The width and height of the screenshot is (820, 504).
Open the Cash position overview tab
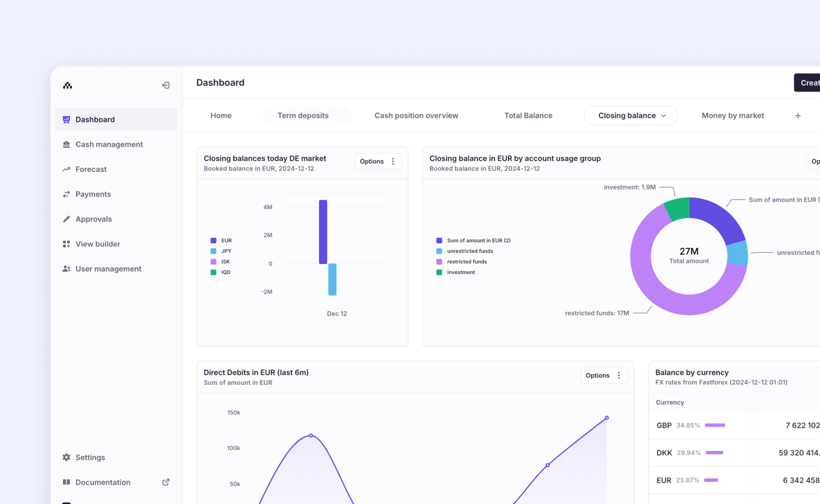point(416,116)
